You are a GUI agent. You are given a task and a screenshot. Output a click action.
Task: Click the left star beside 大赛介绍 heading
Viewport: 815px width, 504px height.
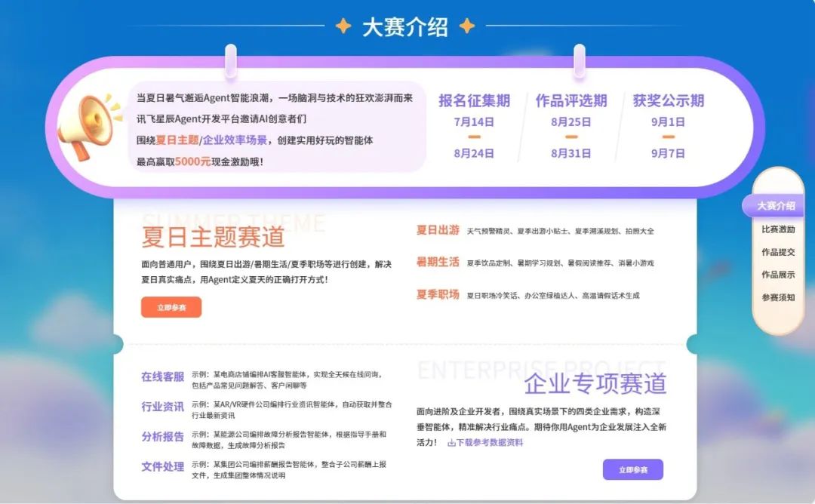point(343,26)
